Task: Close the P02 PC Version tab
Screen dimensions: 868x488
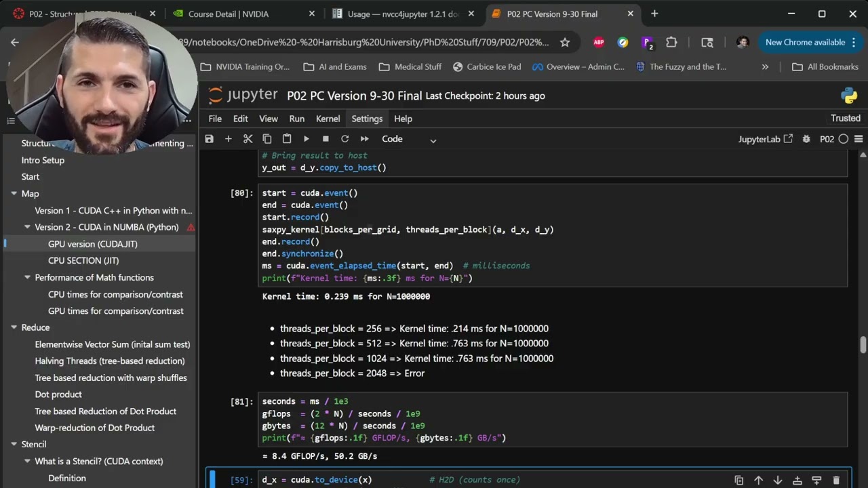Action: (x=631, y=14)
